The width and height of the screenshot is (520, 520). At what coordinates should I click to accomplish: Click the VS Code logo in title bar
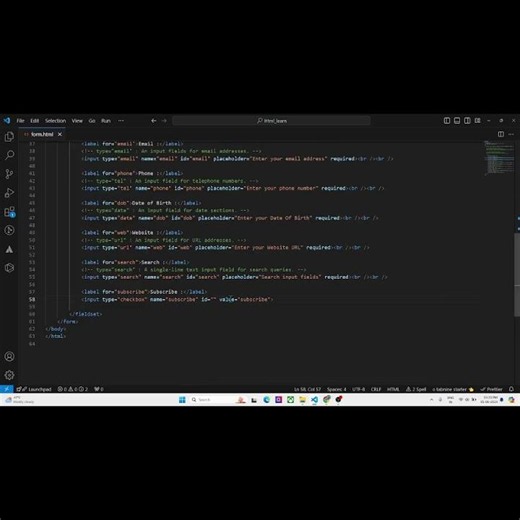pyautogui.click(x=7, y=120)
